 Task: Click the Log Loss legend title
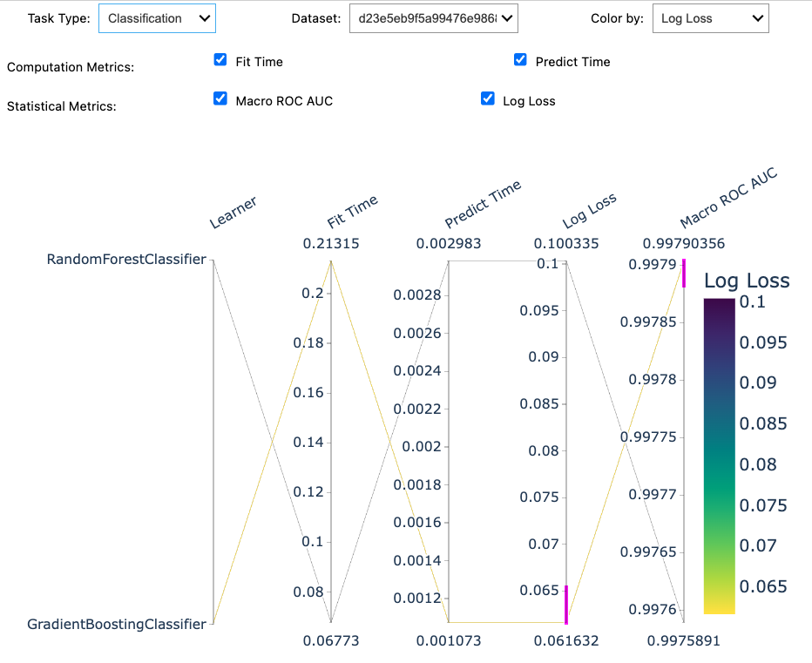pyautogui.click(x=744, y=281)
